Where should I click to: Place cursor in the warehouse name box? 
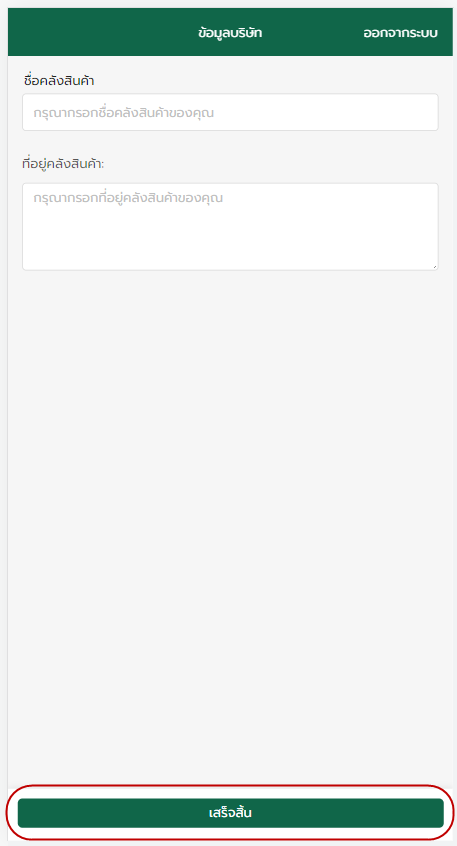[x=230, y=112]
